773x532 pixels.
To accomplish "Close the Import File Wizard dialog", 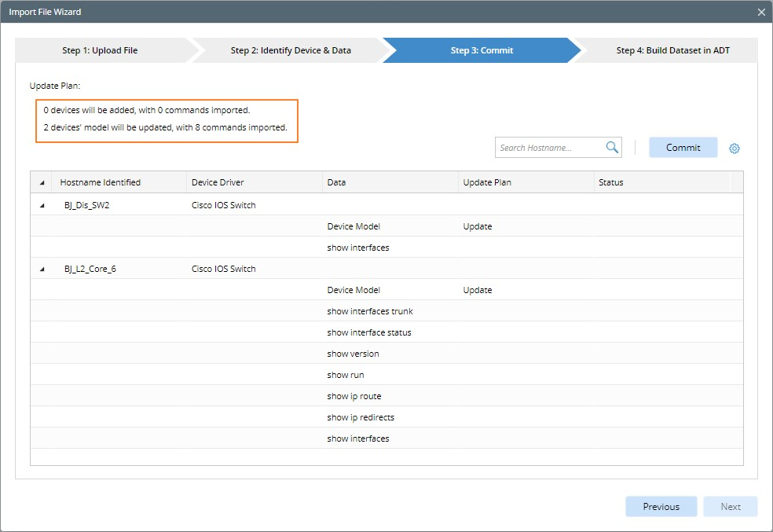I will coord(760,12).
